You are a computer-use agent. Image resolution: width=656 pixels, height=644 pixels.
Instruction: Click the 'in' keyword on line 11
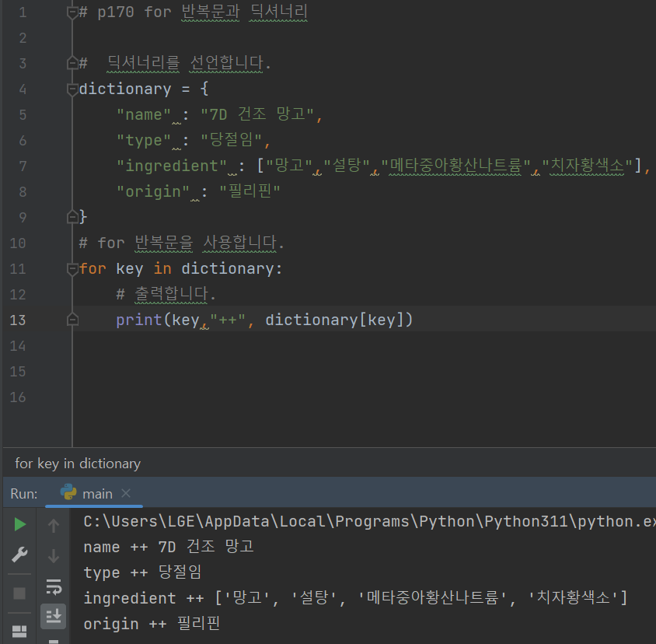[x=162, y=268]
